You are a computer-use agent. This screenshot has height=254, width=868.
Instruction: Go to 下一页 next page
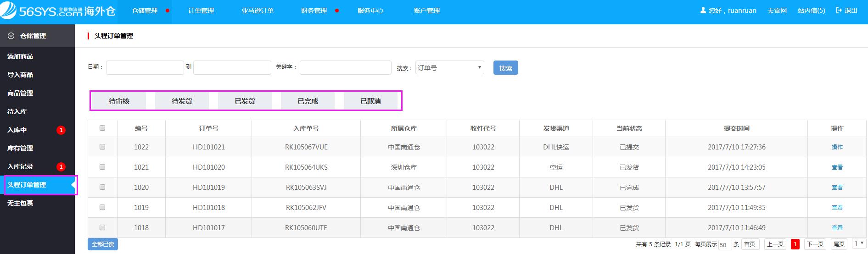click(815, 244)
